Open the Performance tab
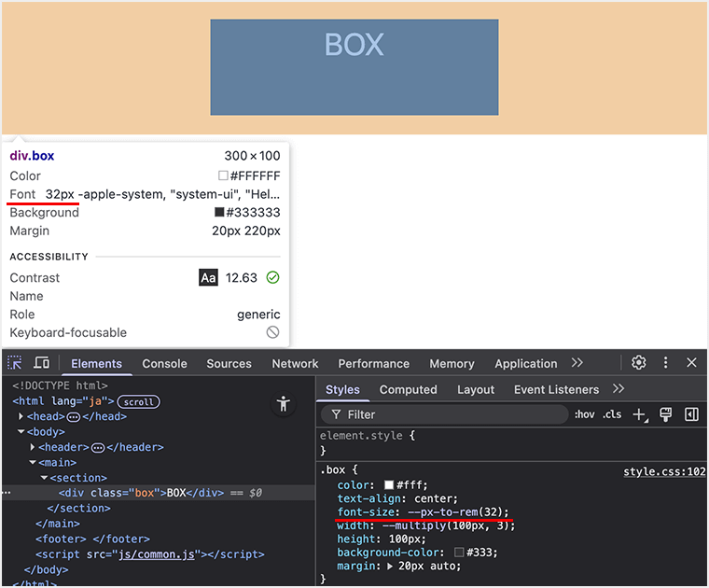Image resolution: width=709 pixels, height=588 pixels. pos(373,364)
